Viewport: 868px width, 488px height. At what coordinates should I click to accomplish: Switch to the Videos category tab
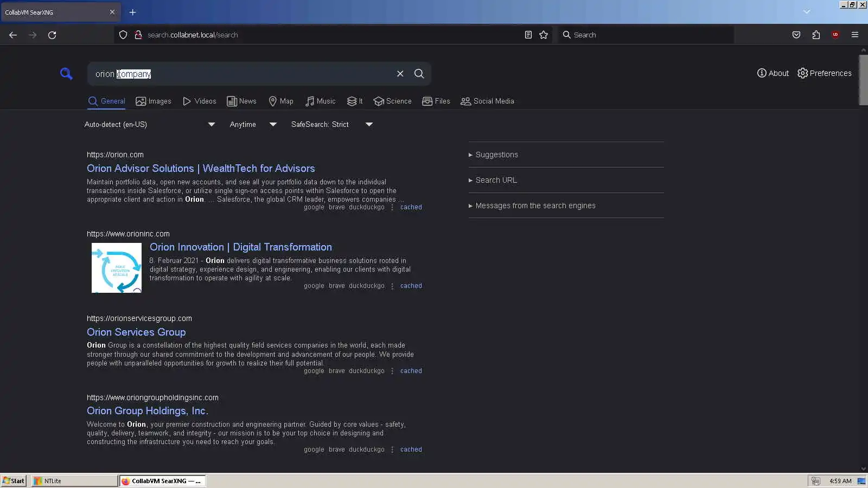coord(199,101)
